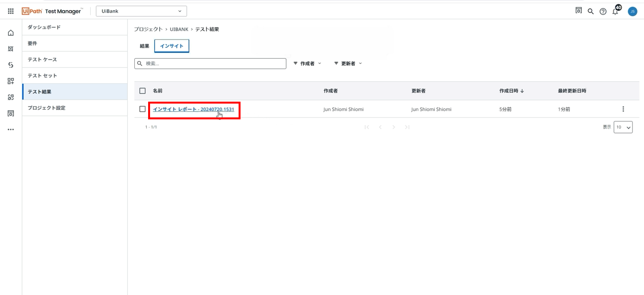
Task: Open テスト結果 in sidebar
Action: pos(75,92)
